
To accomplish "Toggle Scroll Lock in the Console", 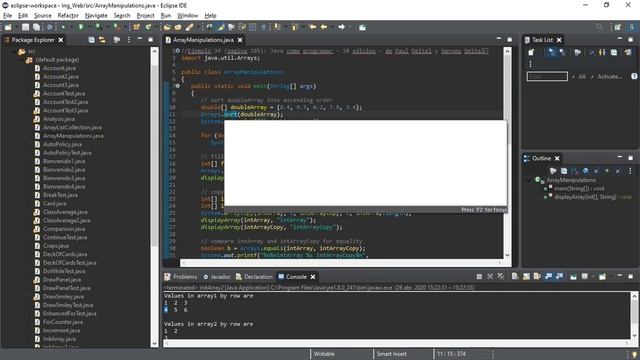I will pos(526,276).
